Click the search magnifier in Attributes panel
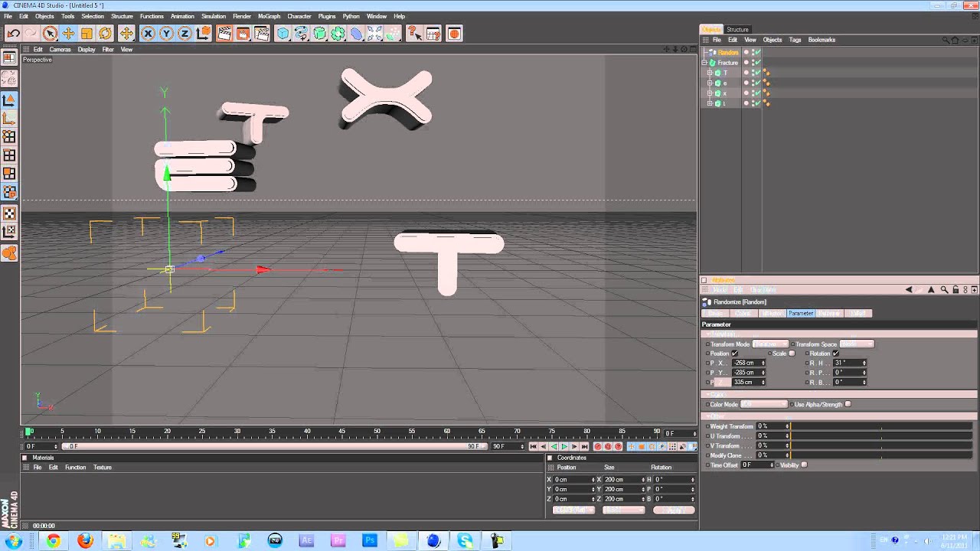980x551 pixels. point(944,290)
